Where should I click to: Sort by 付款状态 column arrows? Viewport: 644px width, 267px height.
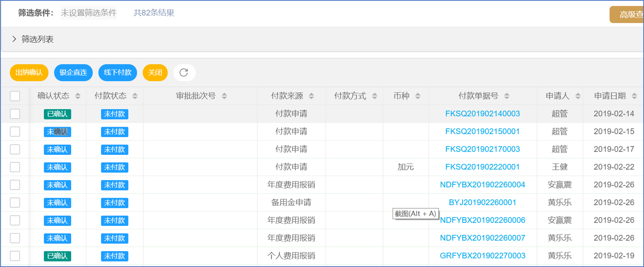click(x=135, y=96)
